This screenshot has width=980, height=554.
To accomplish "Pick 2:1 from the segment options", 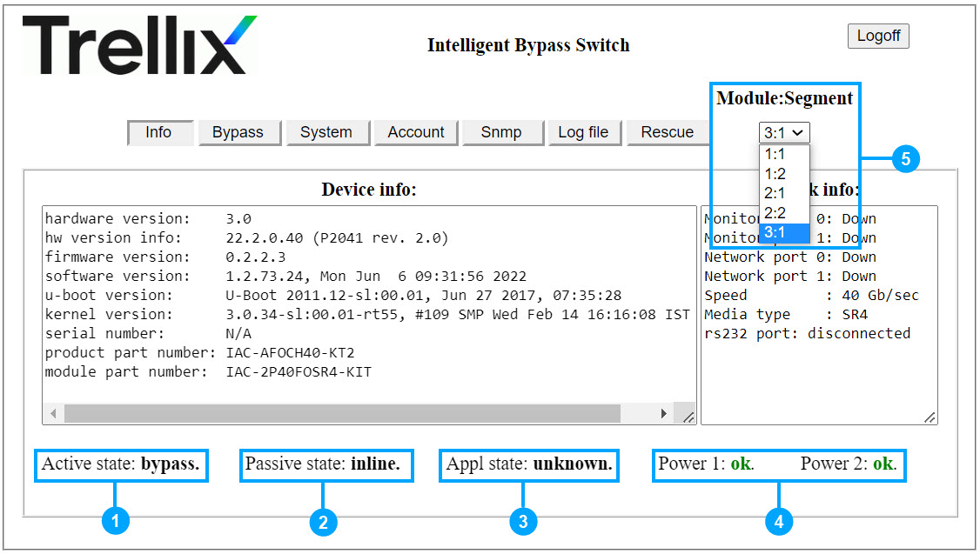I will tap(784, 193).
